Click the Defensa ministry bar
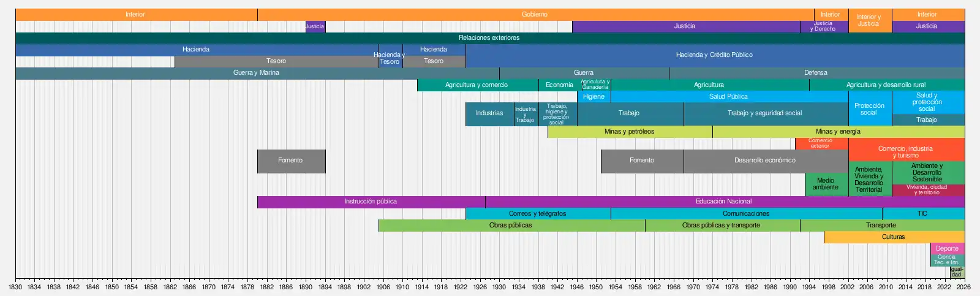 click(815, 73)
